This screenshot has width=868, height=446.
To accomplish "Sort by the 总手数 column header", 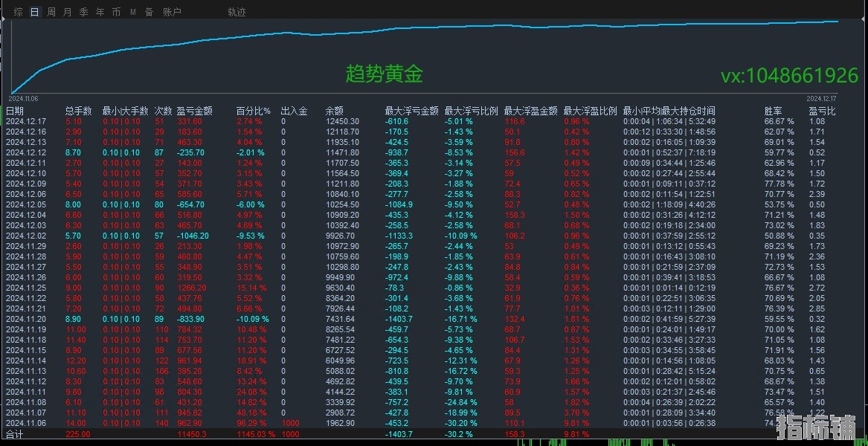I will click(79, 111).
